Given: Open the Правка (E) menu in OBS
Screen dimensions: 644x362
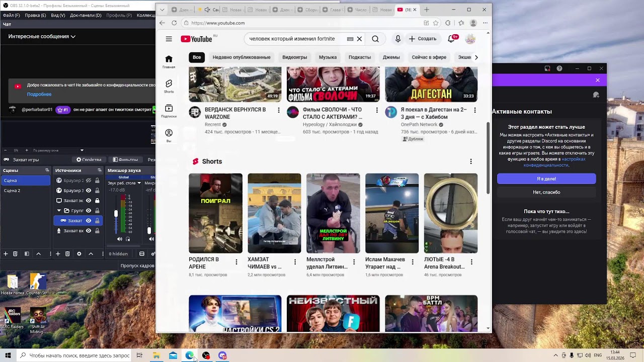Looking at the screenshot, I should tap(35, 15).
